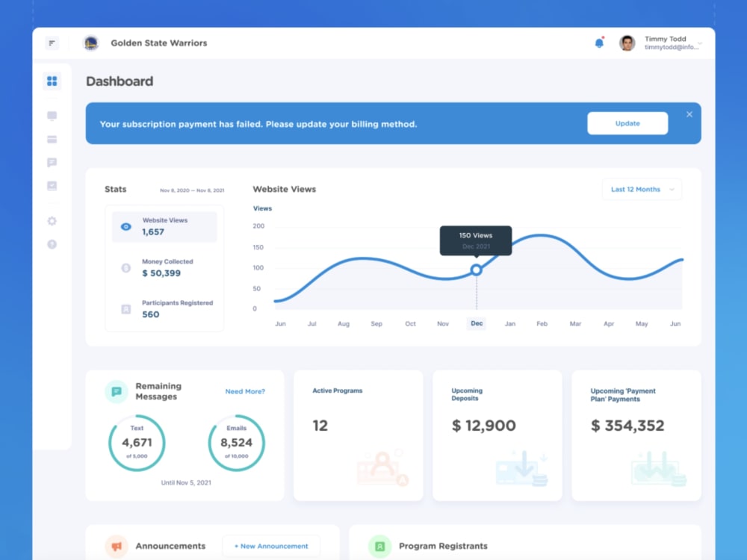Click the Dashboard page heading
The height and width of the screenshot is (560, 747).
(120, 81)
